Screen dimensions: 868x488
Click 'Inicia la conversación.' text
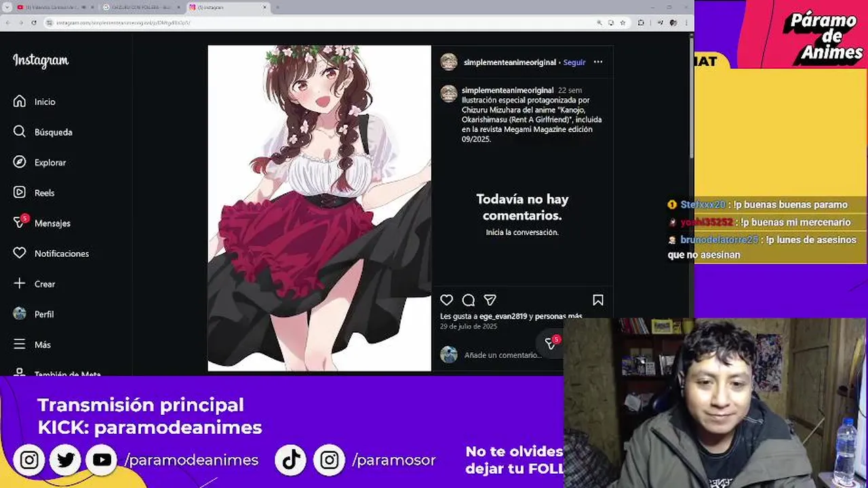(x=522, y=232)
